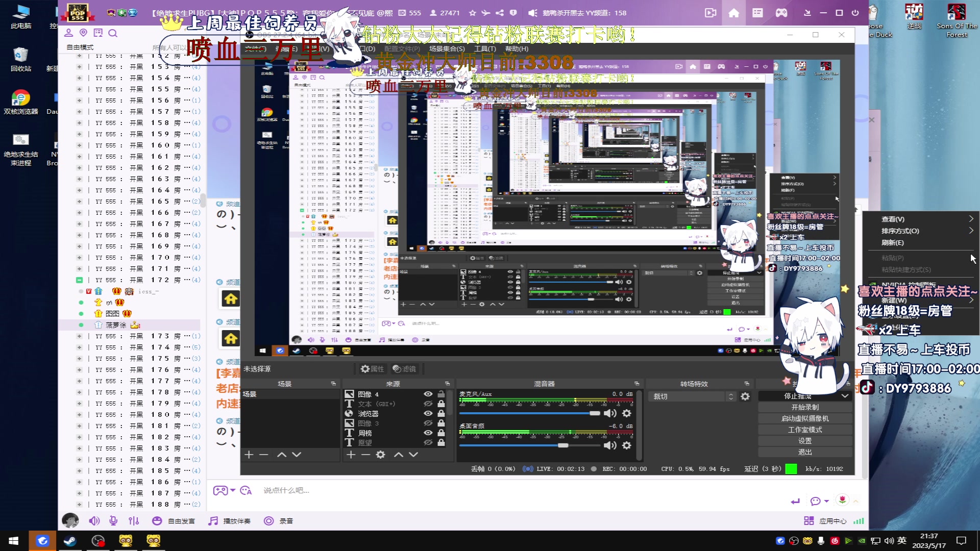Expand the 173 房 channel node
Screen dimensions: 980x551
click(x=79, y=336)
